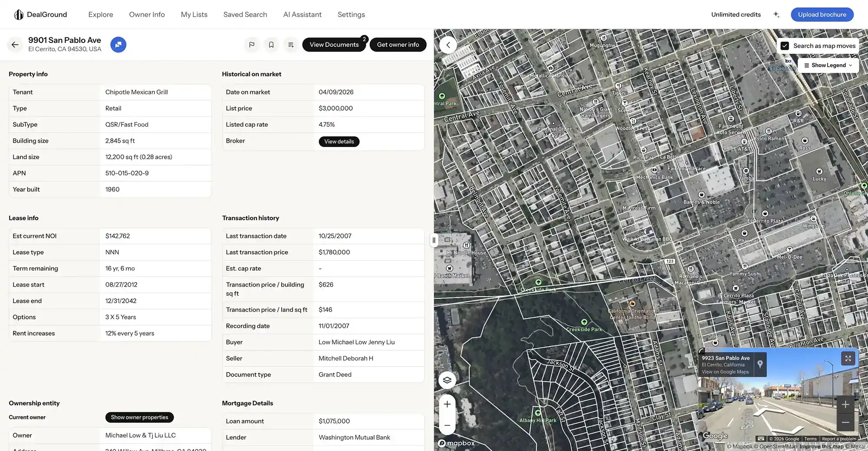Open My Lists in navigation
The image size is (868, 451).
point(194,14)
